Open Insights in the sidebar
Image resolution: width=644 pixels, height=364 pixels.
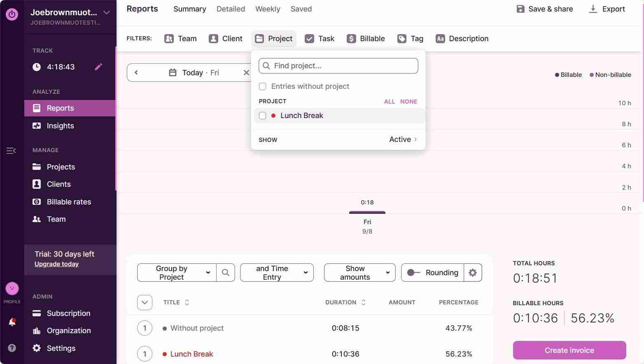click(60, 126)
